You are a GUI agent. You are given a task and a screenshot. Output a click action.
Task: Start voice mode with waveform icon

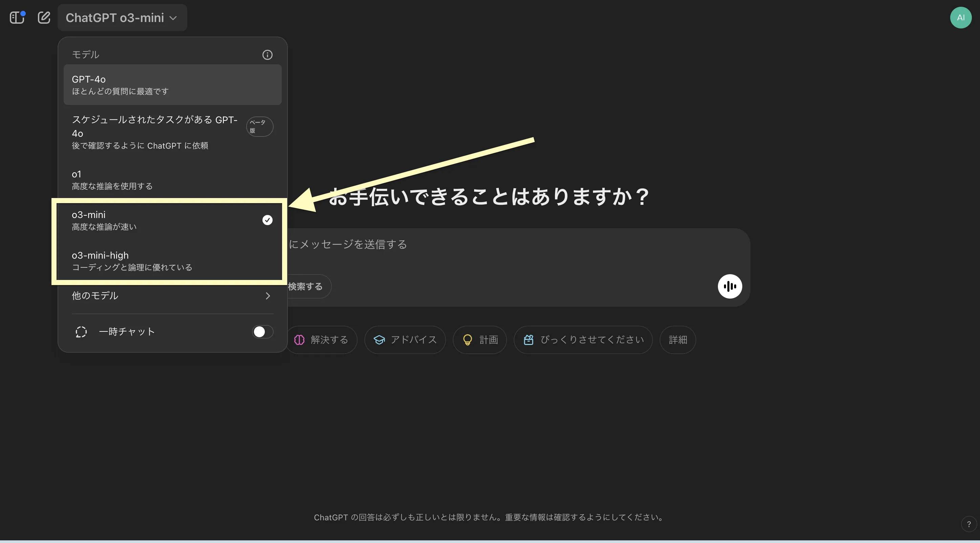730,286
